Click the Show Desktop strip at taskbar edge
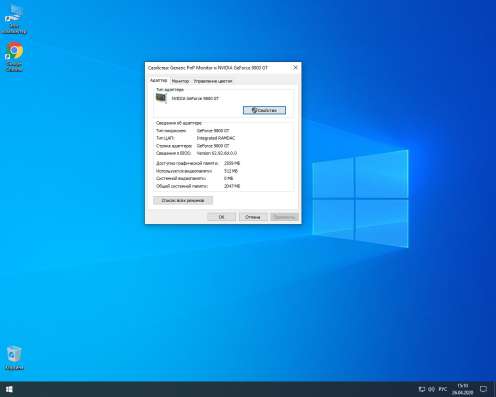The width and height of the screenshot is (496, 397). click(x=494, y=389)
